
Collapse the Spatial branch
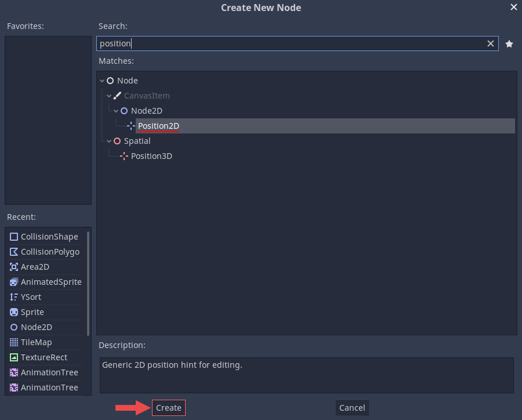109,141
